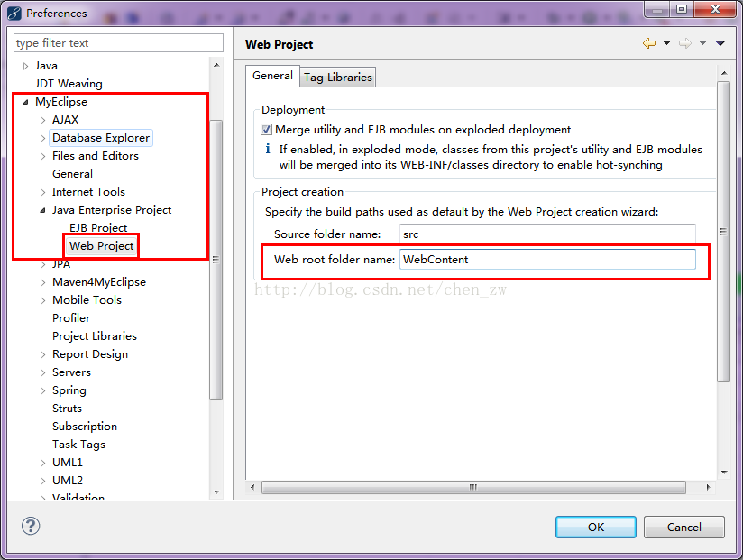Open the forward history dropdown arrow
The image size is (743, 560).
(702, 43)
